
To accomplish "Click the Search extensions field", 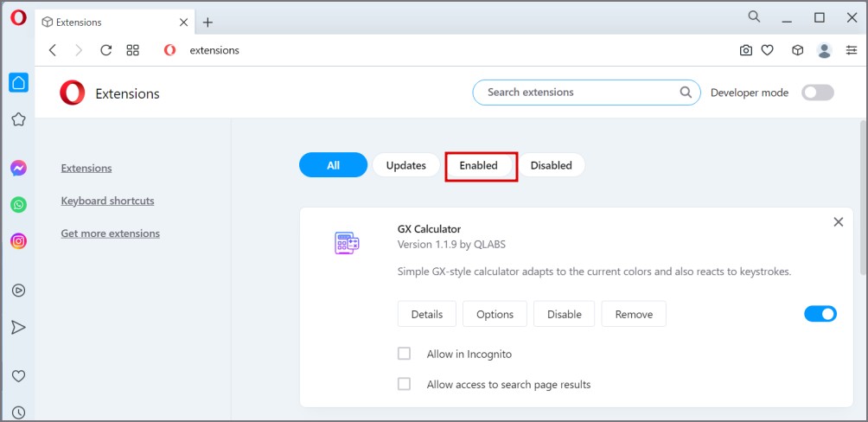I will [x=586, y=93].
